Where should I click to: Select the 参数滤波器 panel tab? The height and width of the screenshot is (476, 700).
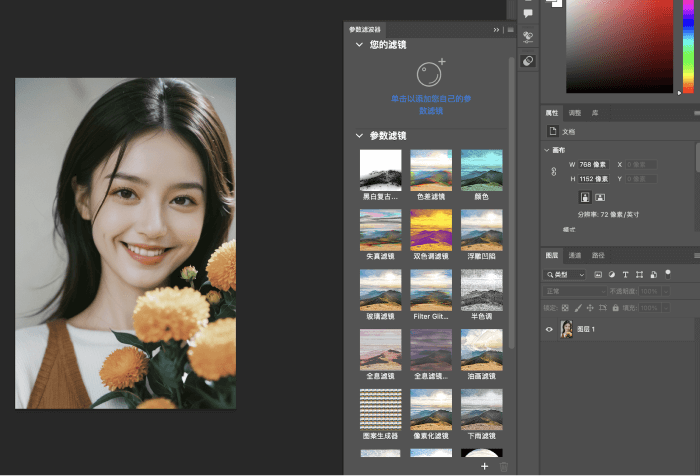[365, 29]
